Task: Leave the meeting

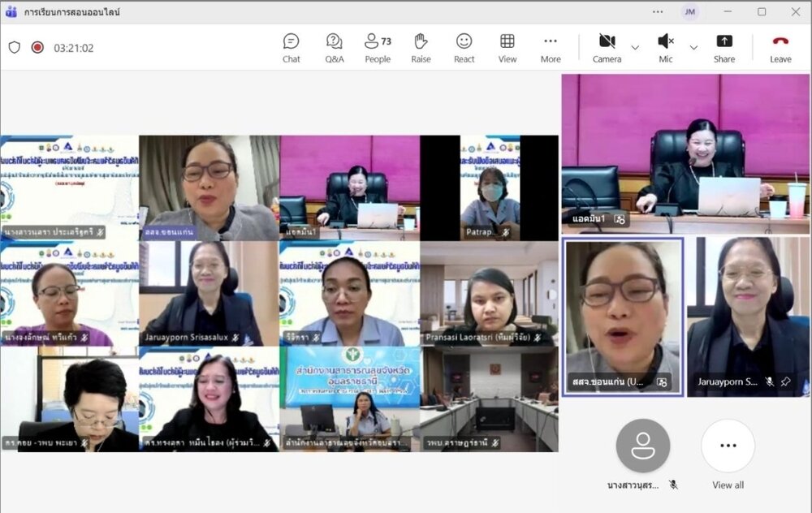Action: (x=780, y=47)
